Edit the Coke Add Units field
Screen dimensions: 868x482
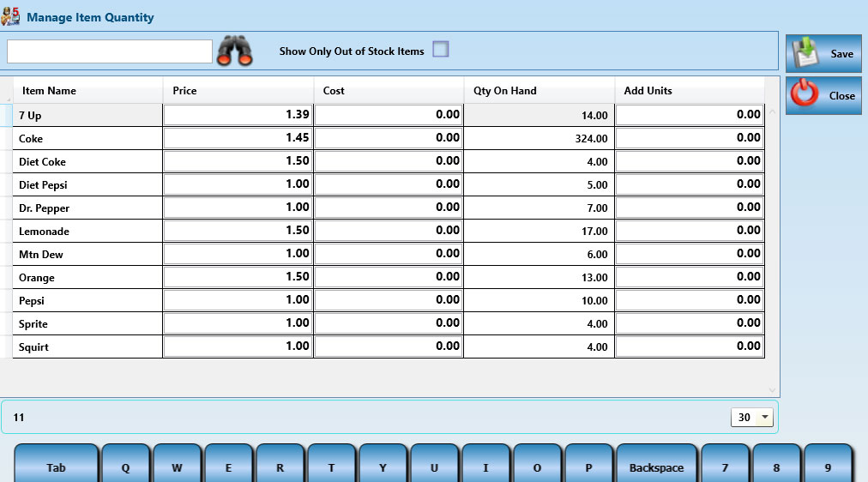[690, 138]
